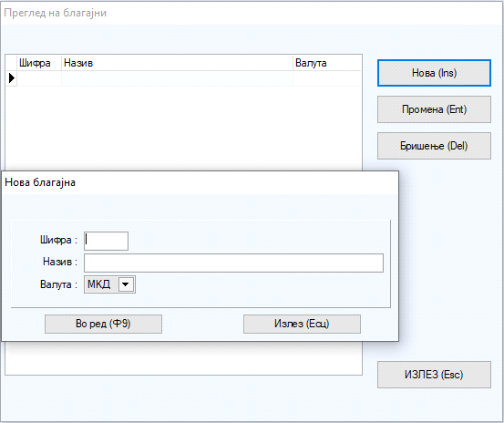This screenshot has width=504, height=423.
Task: Click the Преглед на благајни title bar
Action: (x=252, y=13)
